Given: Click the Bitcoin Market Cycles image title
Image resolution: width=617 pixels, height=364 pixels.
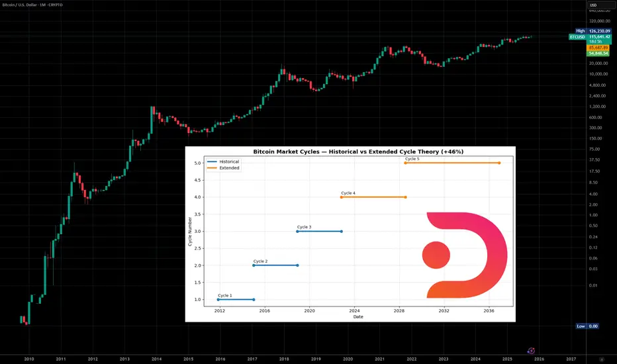Looking at the screenshot, I should pos(358,152).
